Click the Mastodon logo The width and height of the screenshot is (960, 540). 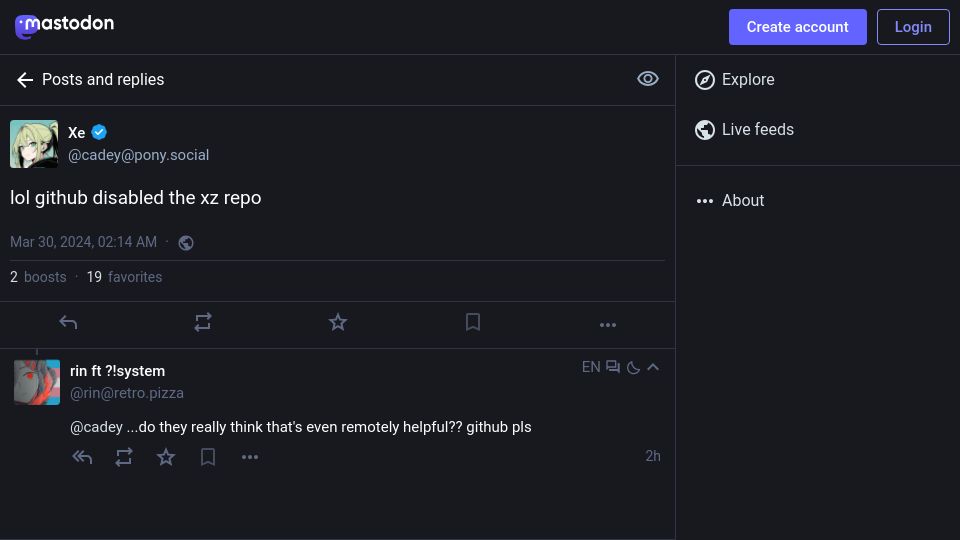pyautogui.click(x=64, y=26)
